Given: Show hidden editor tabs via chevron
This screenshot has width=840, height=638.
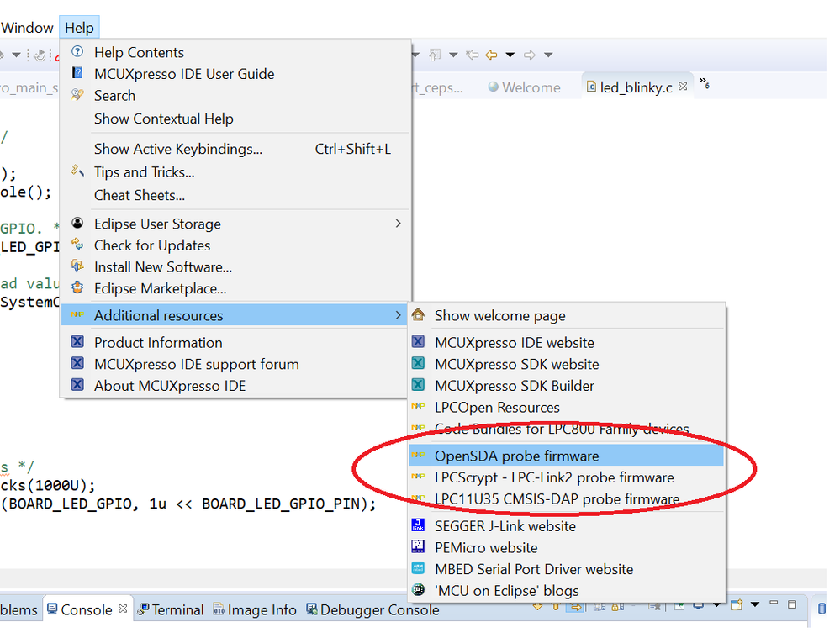Looking at the screenshot, I should (705, 85).
